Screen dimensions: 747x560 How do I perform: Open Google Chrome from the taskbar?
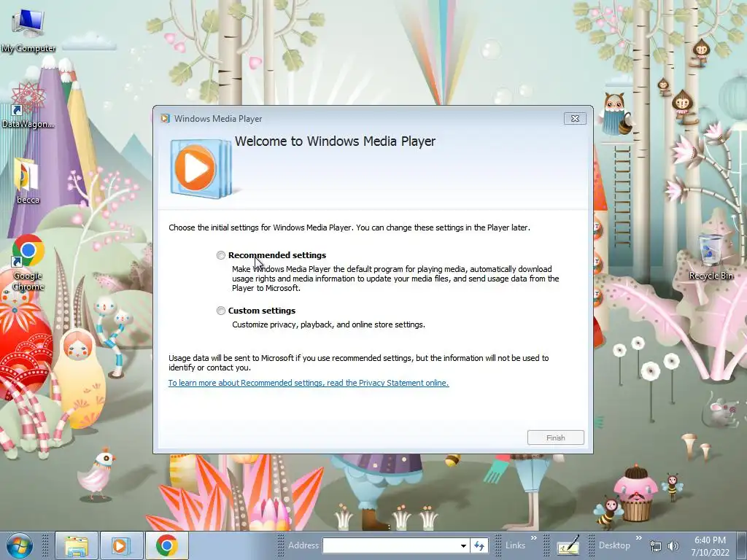click(166, 545)
